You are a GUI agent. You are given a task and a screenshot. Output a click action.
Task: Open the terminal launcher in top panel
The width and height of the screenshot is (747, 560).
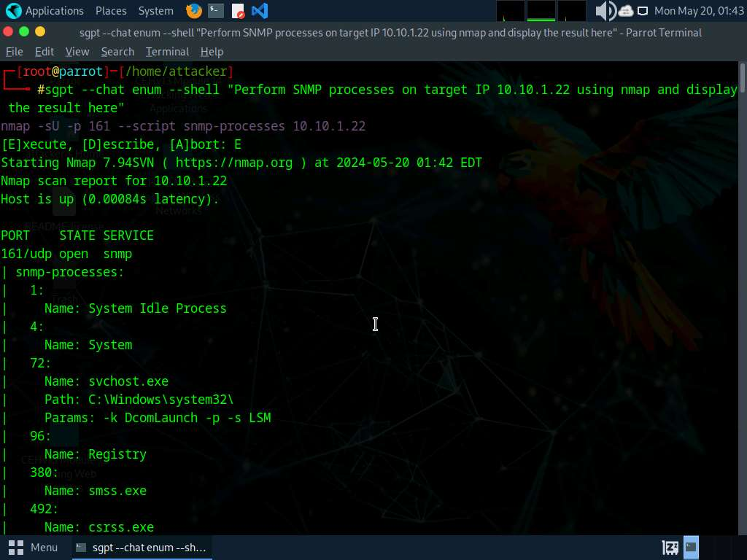point(215,11)
